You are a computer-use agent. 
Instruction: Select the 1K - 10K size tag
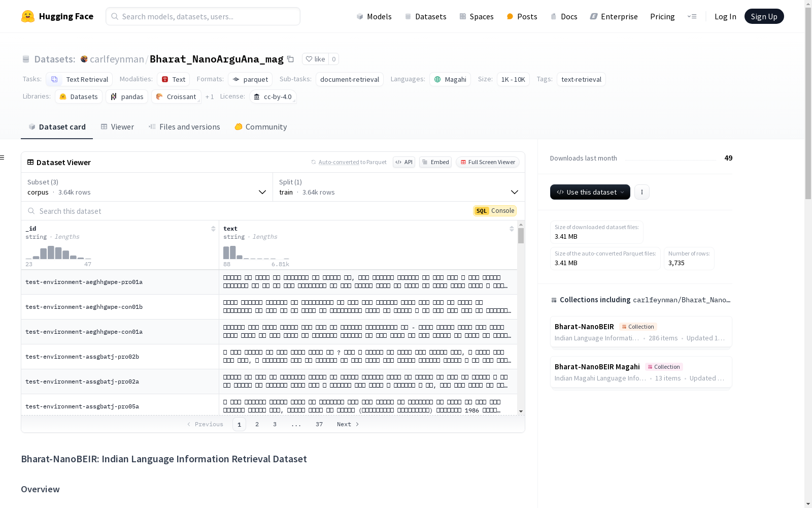513,79
